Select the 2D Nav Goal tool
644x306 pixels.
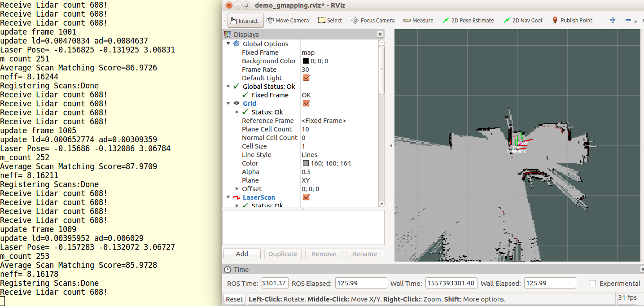(x=523, y=20)
